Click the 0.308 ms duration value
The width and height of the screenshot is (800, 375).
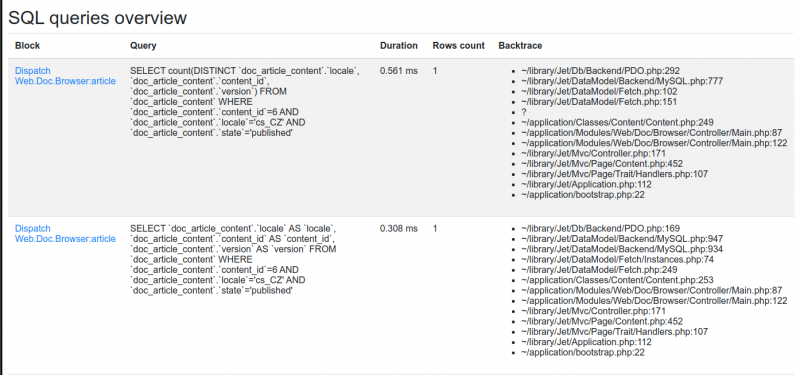[x=398, y=229]
